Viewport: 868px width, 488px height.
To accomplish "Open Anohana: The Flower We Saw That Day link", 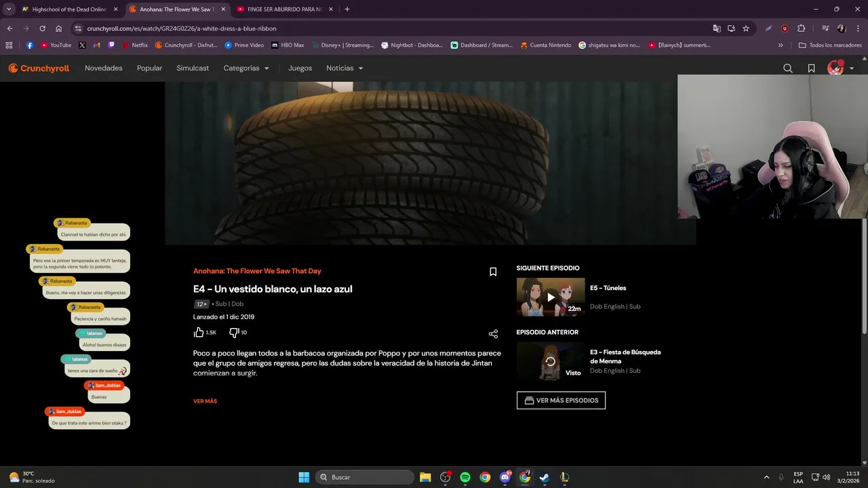I will click(x=257, y=271).
